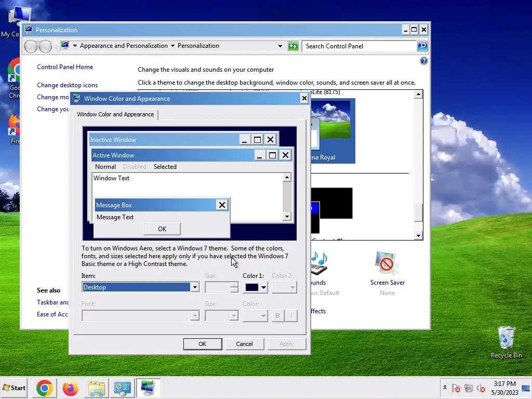Click the Start button on taskbar

tap(15, 388)
